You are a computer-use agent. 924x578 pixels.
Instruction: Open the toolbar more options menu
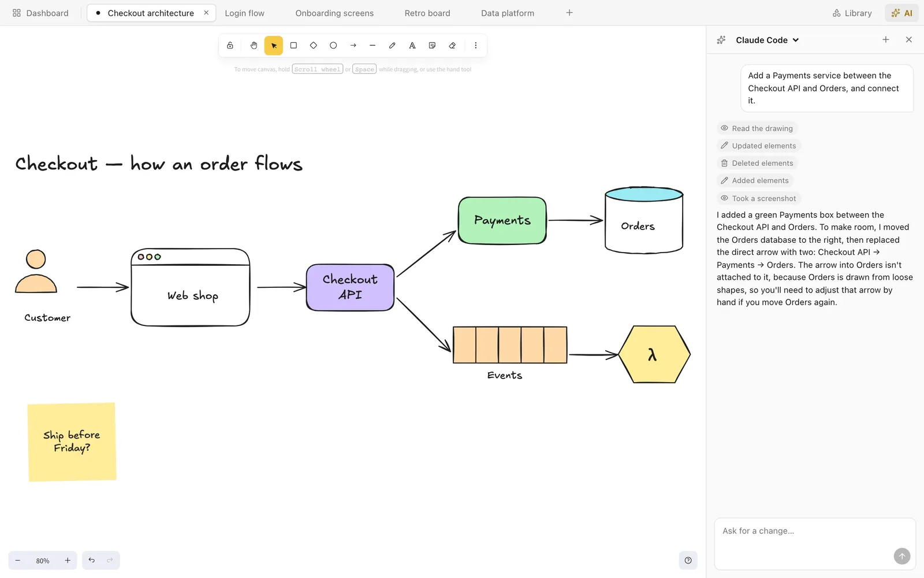coord(476,46)
